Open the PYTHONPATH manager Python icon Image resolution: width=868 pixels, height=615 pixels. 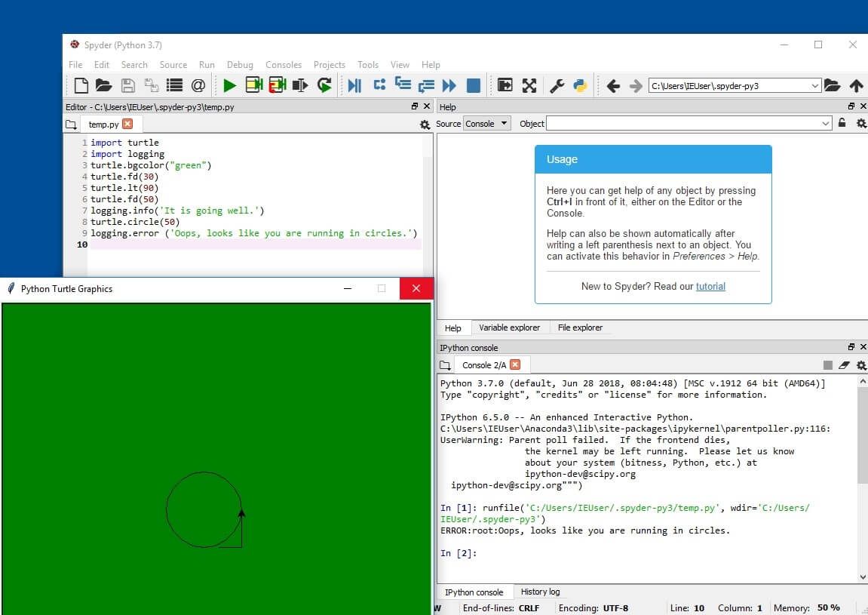click(x=581, y=85)
